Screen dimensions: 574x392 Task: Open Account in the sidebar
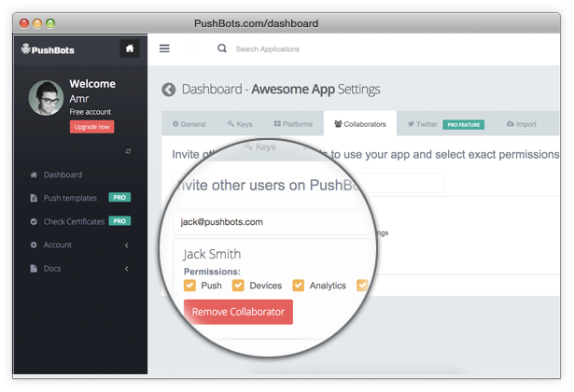58,245
